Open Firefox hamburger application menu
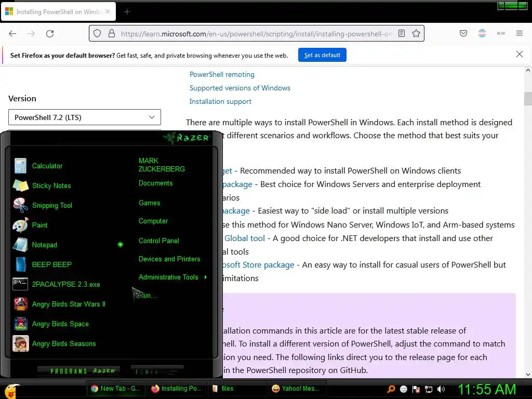 point(520,33)
